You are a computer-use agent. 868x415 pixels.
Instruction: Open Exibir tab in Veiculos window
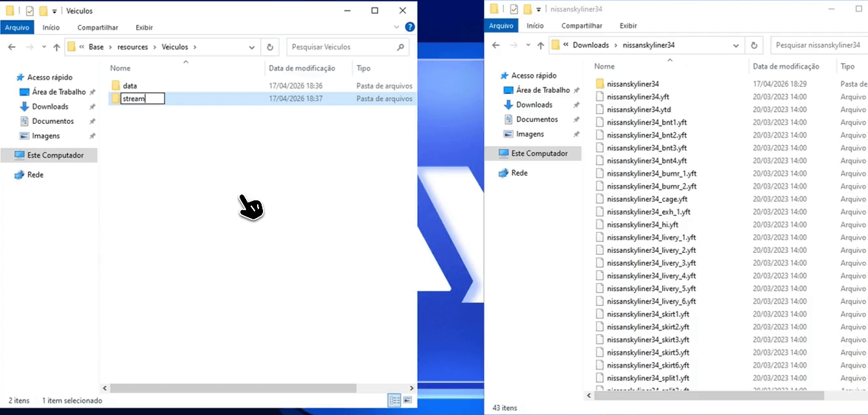point(144,27)
